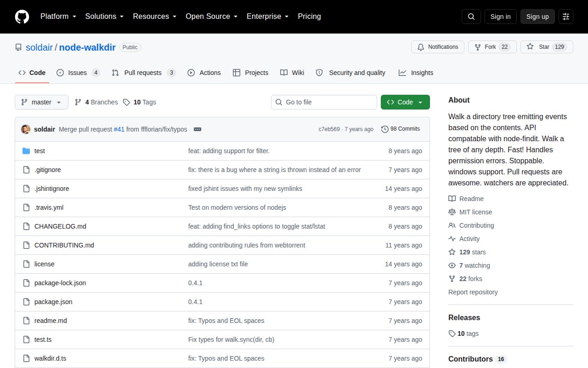Open the appearance settings icon button

(x=566, y=17)
